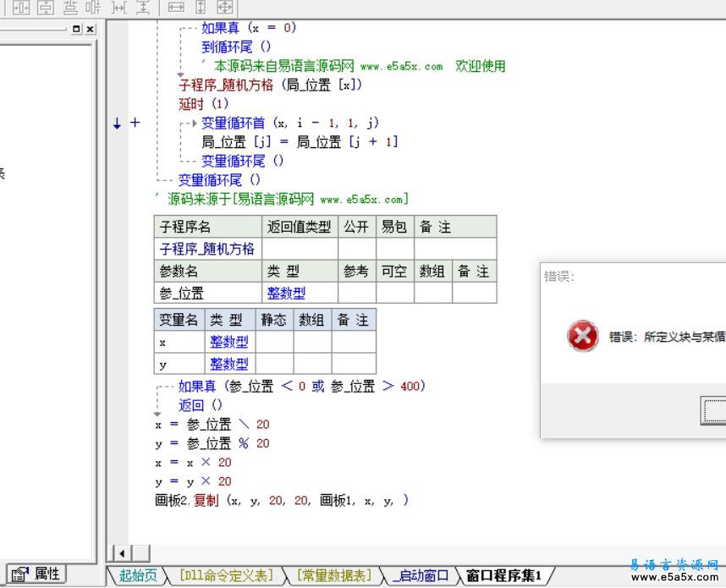Click the 画板2.复制 code line
Screen dimensions: 726x588
point(282,500)
